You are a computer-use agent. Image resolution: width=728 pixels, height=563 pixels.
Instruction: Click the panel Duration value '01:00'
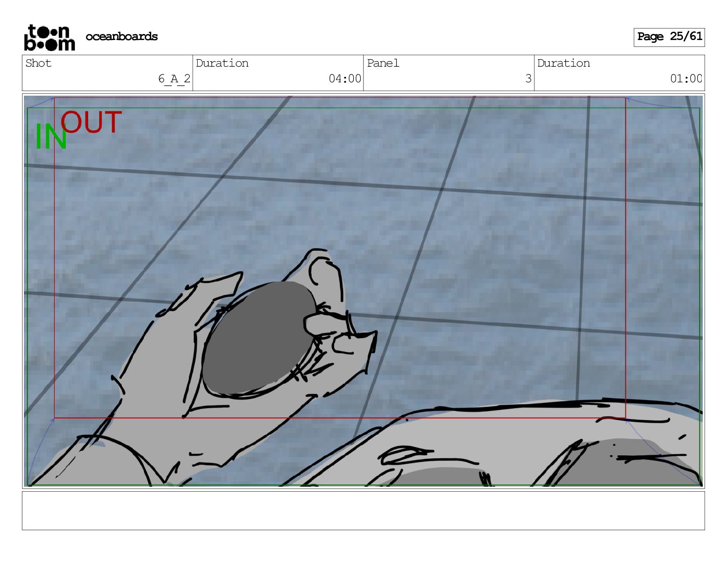[x=686, y=79]
